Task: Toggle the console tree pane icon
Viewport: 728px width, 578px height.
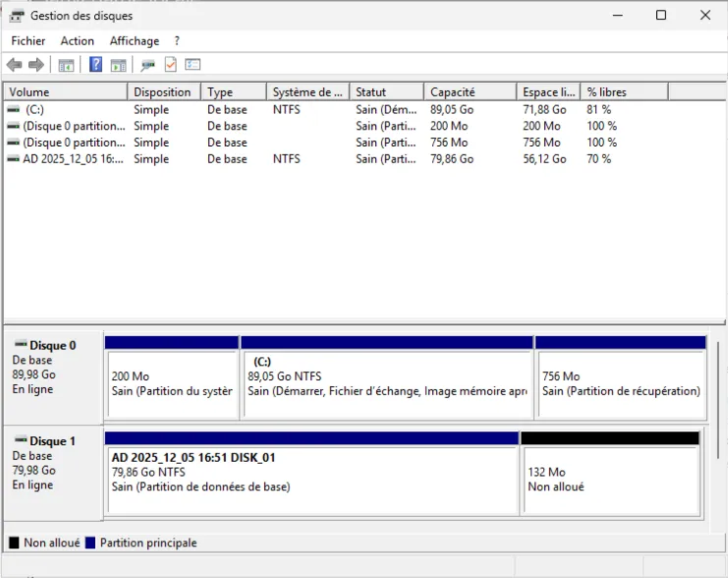Action: coord(66,65)
